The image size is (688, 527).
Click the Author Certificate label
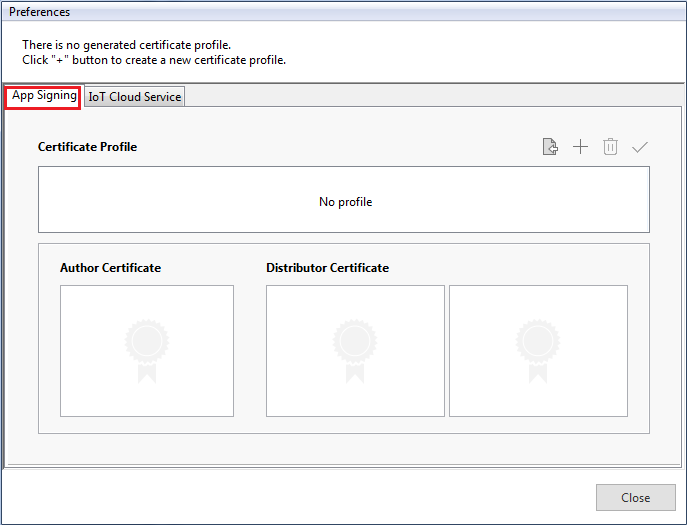[x=110, y=268]
